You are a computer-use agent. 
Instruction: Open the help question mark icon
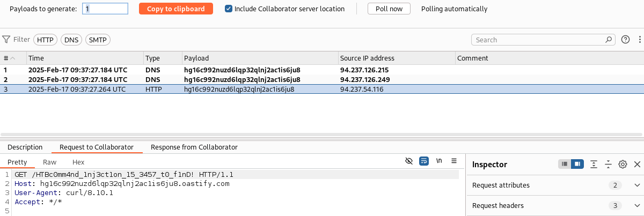tap(625, 40)
